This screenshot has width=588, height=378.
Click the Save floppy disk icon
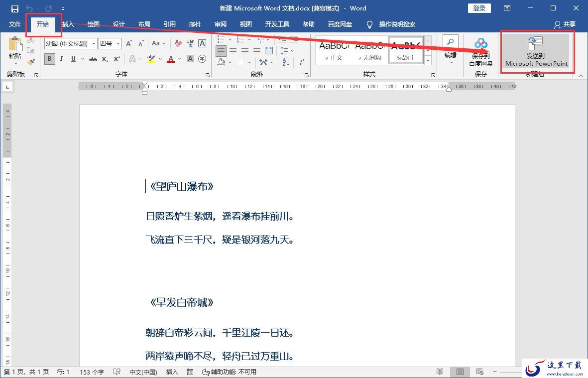(x=14, y=8)
